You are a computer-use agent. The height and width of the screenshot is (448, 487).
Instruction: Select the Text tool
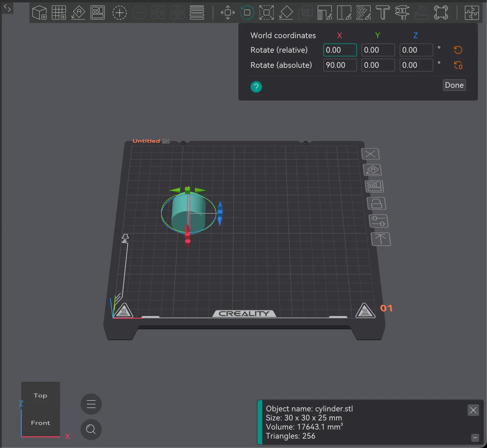point(383,13)
